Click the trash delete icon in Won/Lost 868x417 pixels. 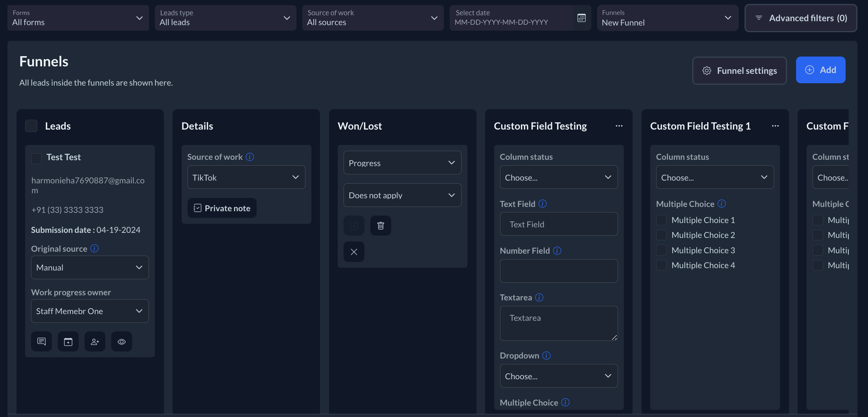381,226
